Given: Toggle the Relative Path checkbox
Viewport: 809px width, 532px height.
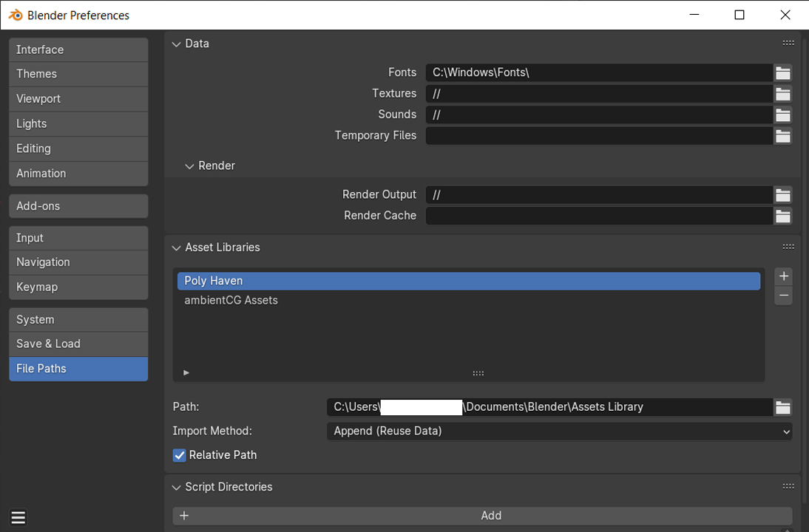Looking at the screenshot, I should click(x=180, y=455).
